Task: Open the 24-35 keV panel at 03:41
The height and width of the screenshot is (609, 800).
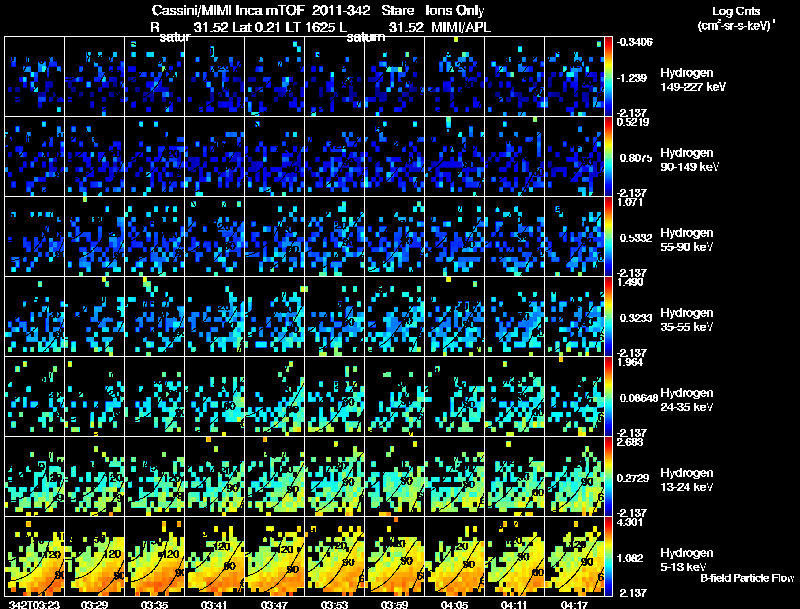Action: 214,396
